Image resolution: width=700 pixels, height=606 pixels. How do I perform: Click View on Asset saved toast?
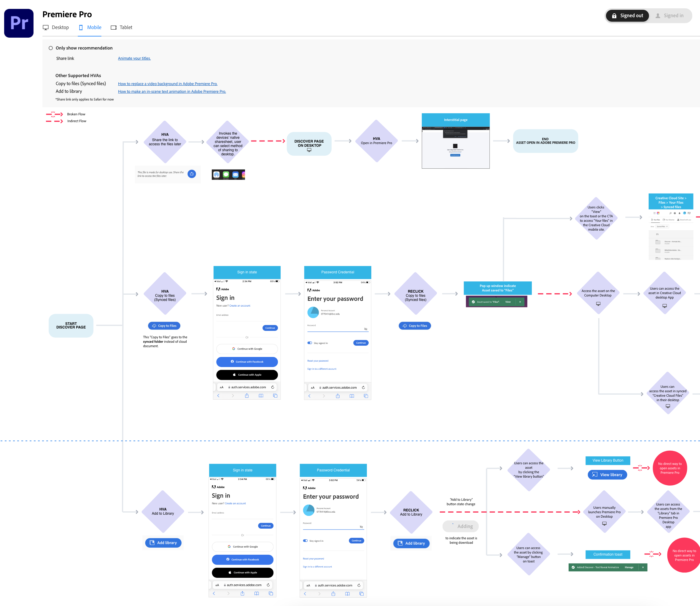pyautogui.click(x=508, y=302)
